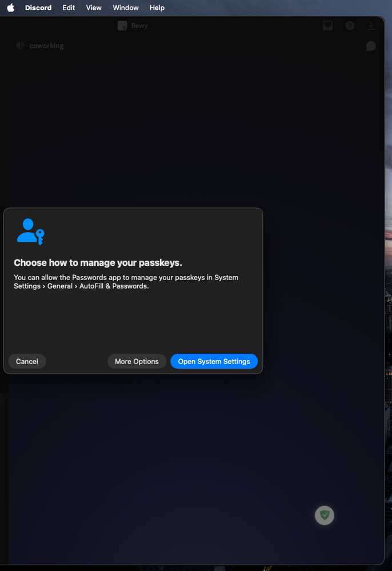Screen dimensions: 392x571
Task: Click the download arrow icon in title bar
Action: tap(371, 26)
